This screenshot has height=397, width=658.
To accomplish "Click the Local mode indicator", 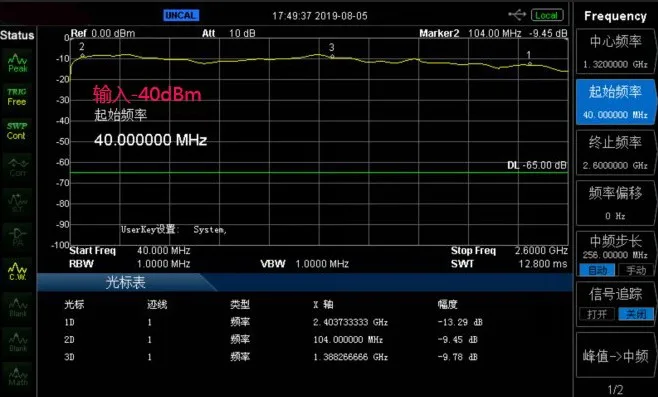I will pyautogui.click(x=547, y=15).
